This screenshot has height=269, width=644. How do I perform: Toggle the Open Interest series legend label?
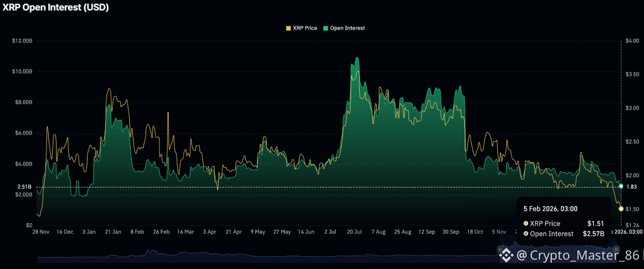[x=346, y=28]
